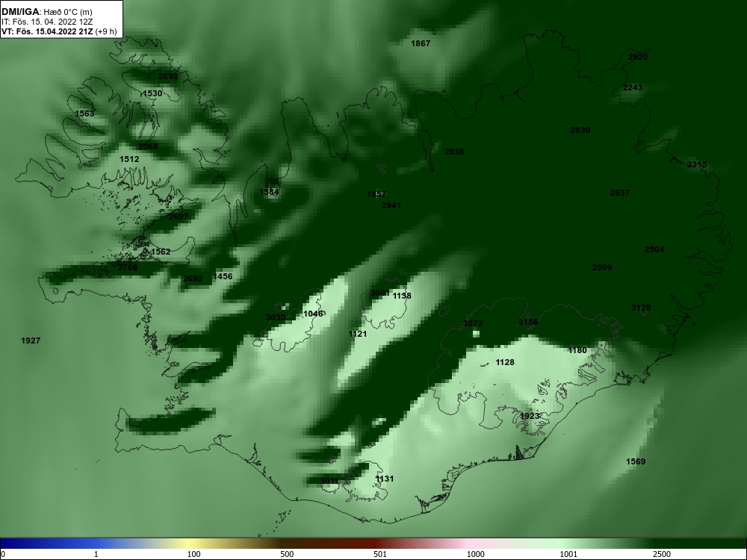Select the map value 2697
The height and width of the screenshot is (560, 747).
tap(179, 217)
